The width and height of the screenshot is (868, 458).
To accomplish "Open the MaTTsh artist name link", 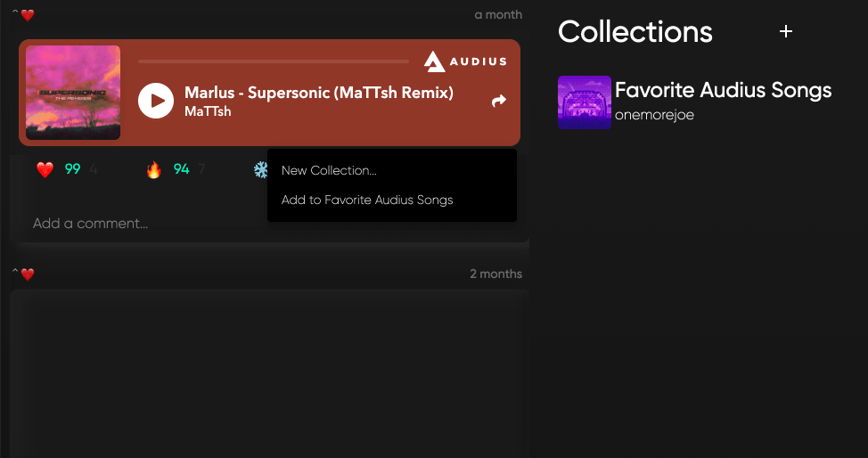I will 208,111.
